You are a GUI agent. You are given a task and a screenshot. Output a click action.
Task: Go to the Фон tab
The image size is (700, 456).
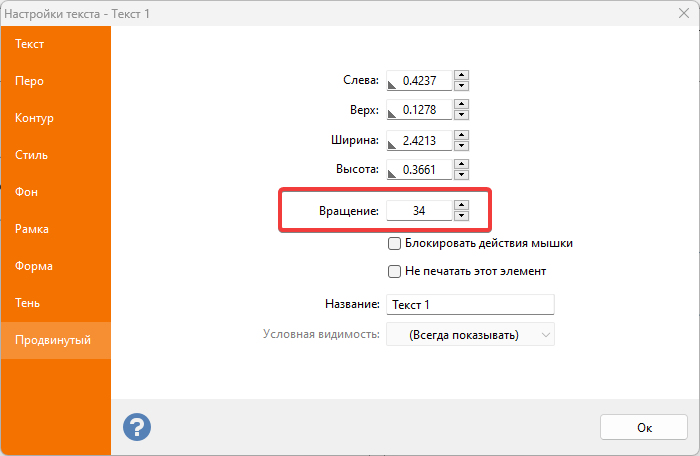pos(55,192)
